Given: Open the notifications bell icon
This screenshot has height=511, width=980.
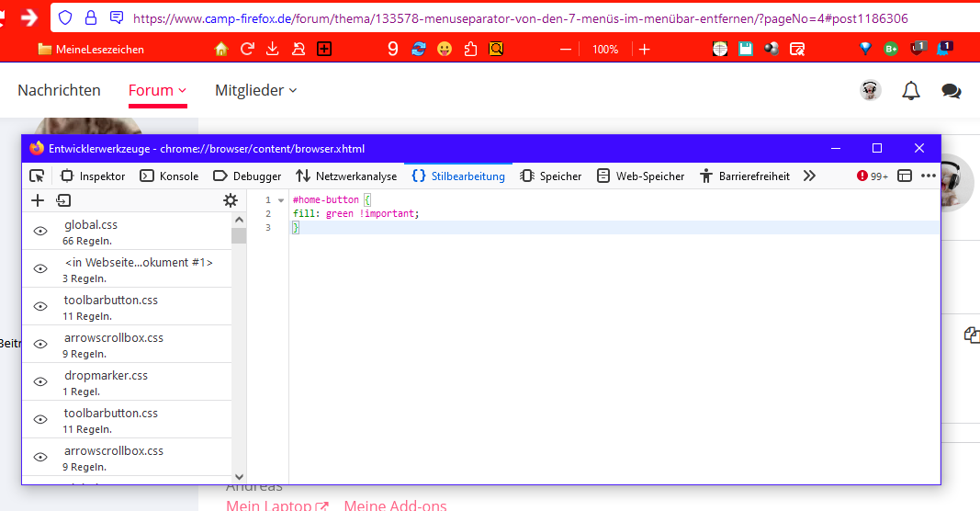Looking at the screenshot, I should [910, 90].
